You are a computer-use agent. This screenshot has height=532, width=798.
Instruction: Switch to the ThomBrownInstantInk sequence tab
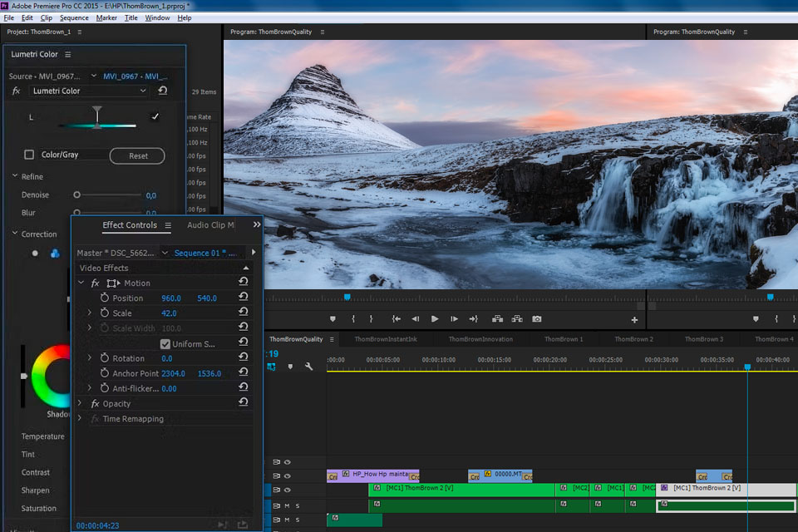pos(385,339)
